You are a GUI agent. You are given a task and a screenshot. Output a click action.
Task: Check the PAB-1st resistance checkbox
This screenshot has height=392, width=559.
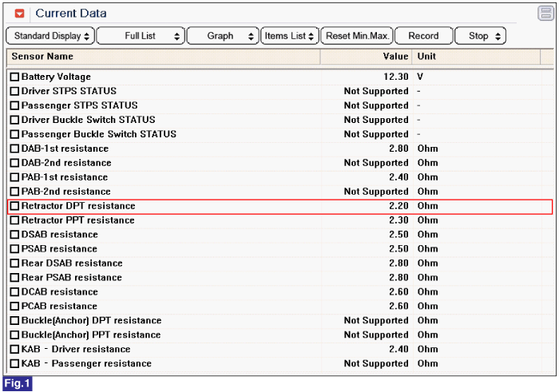(x=14, y=177)
